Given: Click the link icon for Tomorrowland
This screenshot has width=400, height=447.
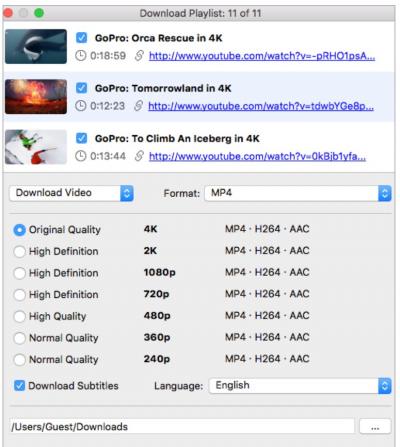Looking at the screenshot, I should (x=139, y=106).
